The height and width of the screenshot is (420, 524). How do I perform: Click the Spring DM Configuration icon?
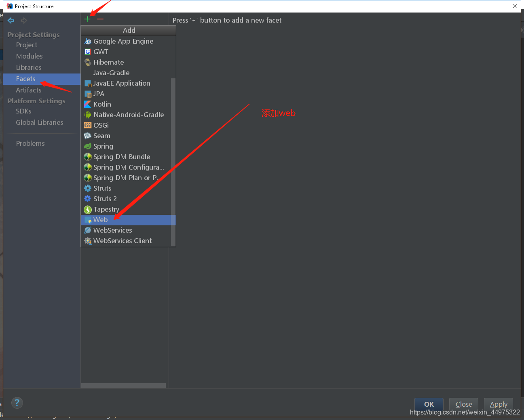coord(88,167)
